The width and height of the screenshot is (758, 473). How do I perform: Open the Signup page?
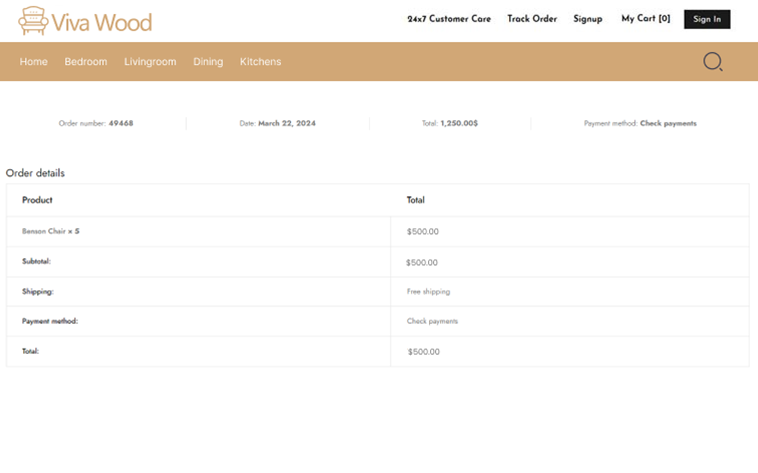pyautogui.click(x=588, y=19)
